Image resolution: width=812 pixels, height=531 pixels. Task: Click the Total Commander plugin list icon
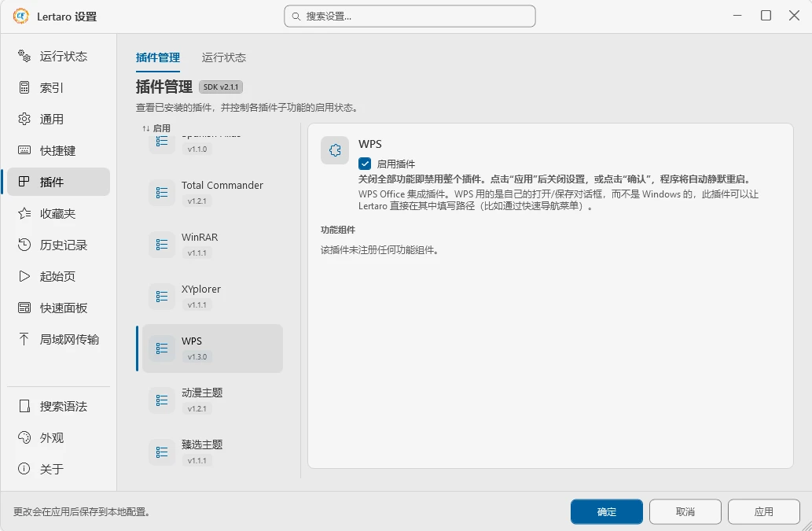pos(162,193)
